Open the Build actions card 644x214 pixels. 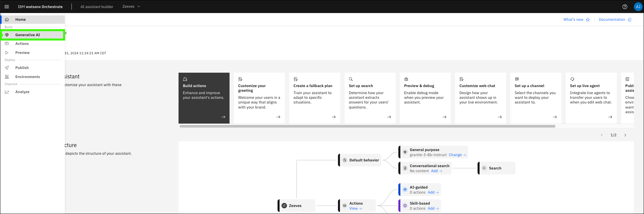click(204, 98)
